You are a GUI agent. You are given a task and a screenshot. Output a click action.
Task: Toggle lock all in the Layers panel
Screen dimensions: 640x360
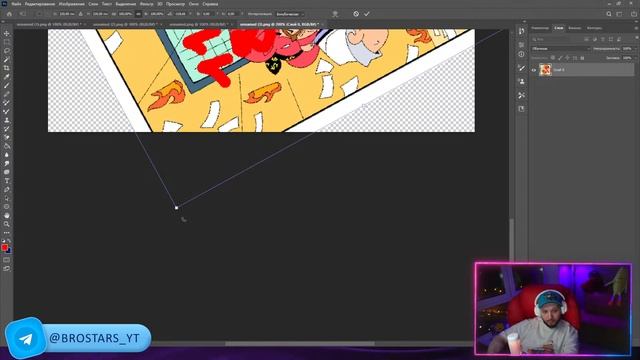coord(582,58)
